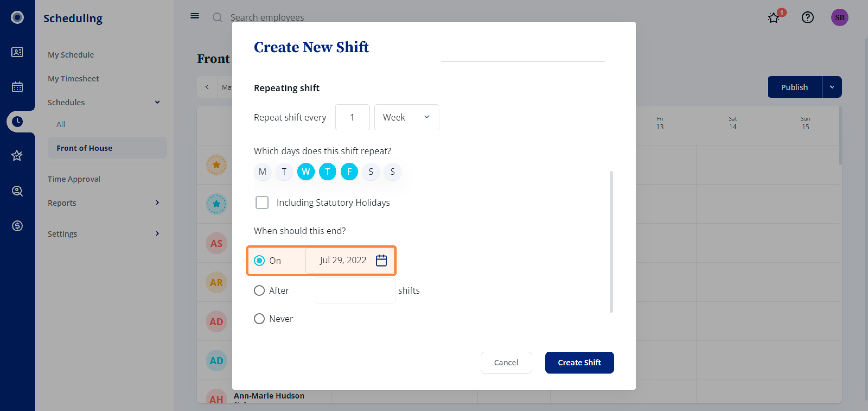Viewport: 868px width, 411px height.
Task: Toggle the hamburger menu icon
Action: [194, 16]
